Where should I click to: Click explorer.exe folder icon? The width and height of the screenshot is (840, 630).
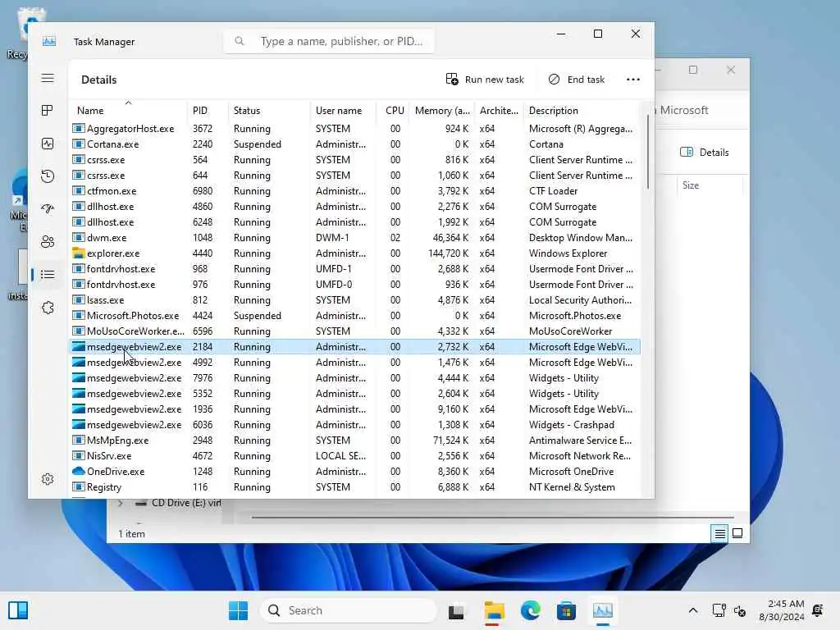pyautogui.click(x=79, y=253)
